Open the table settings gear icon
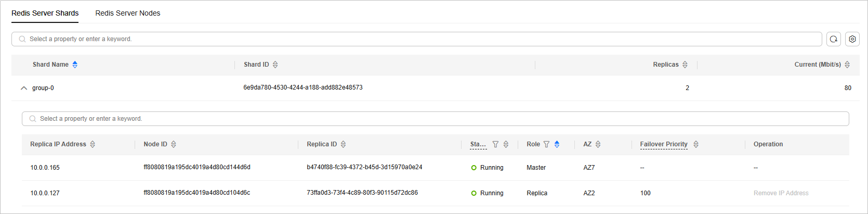 click(x=852, y=39)
